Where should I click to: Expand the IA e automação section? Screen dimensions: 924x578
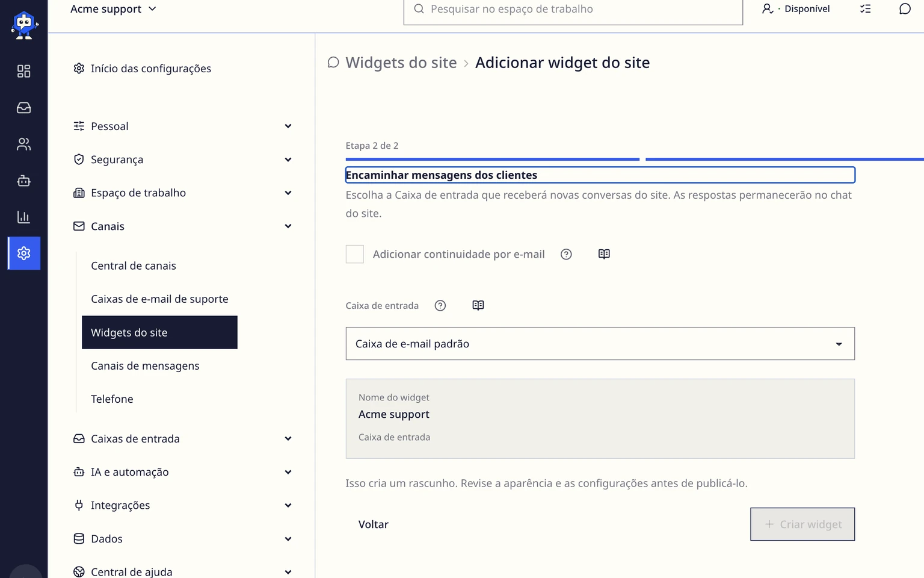click(x=182, y=472)
